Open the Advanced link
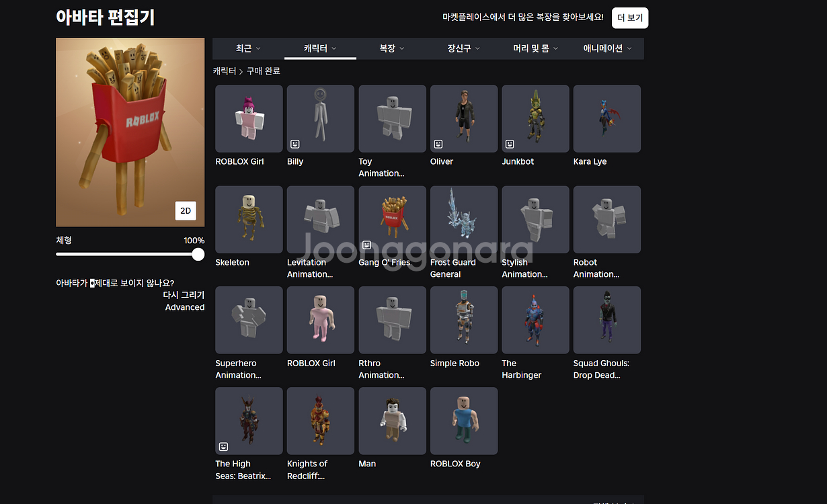 click(x=185, y=307)
